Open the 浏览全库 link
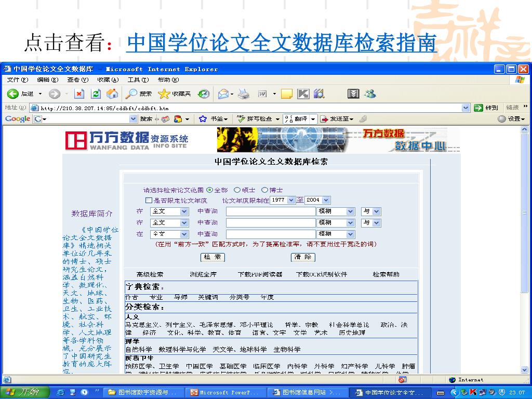Viewport: 532px width, 399px height. [203, 274]
